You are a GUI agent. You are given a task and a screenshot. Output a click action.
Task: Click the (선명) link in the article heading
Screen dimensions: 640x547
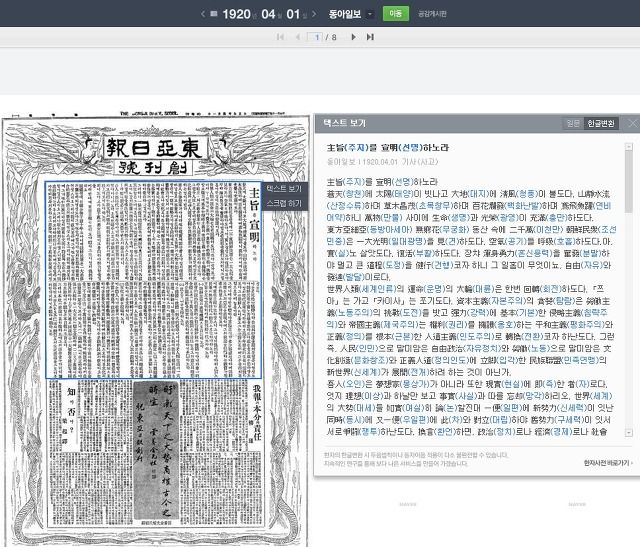coord(410,148)
